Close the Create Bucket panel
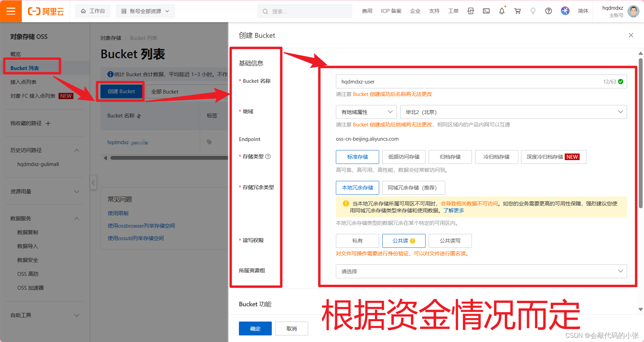 pyautogui.click(x=631, y=35)
